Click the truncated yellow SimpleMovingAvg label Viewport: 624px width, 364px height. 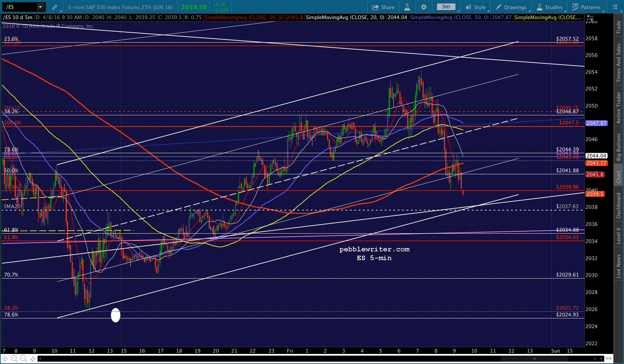(x=548, y=17)
